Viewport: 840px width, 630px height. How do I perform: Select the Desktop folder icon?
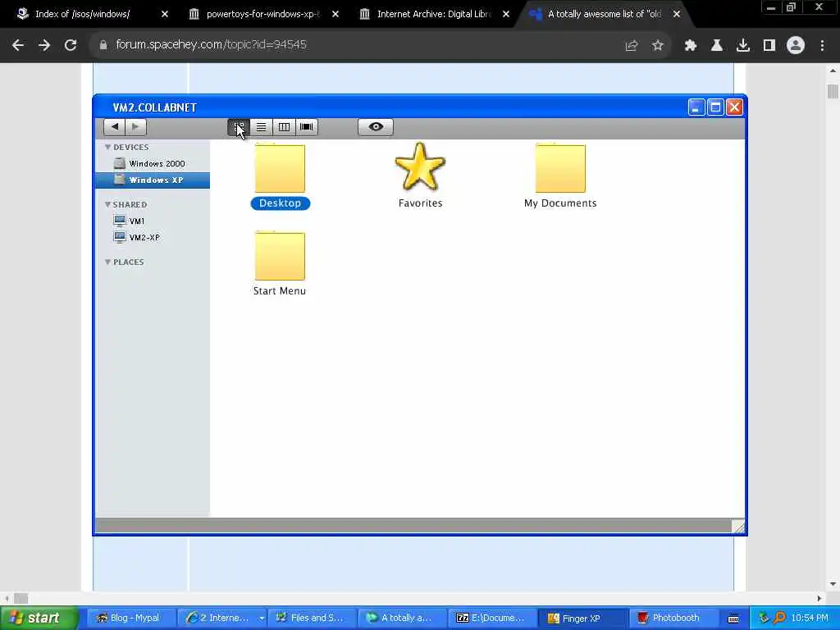coord(280,168)
